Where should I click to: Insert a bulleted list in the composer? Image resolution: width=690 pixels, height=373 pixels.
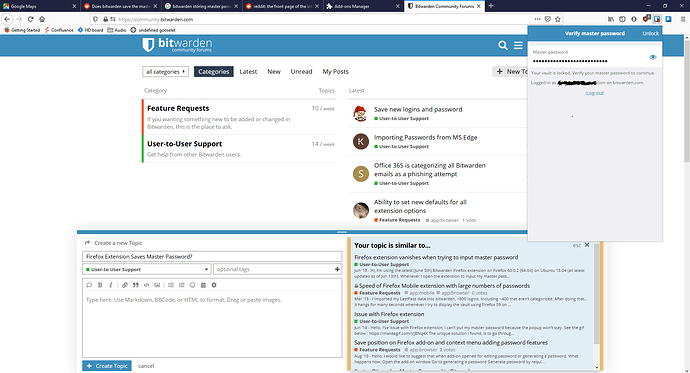pos(171,285)
